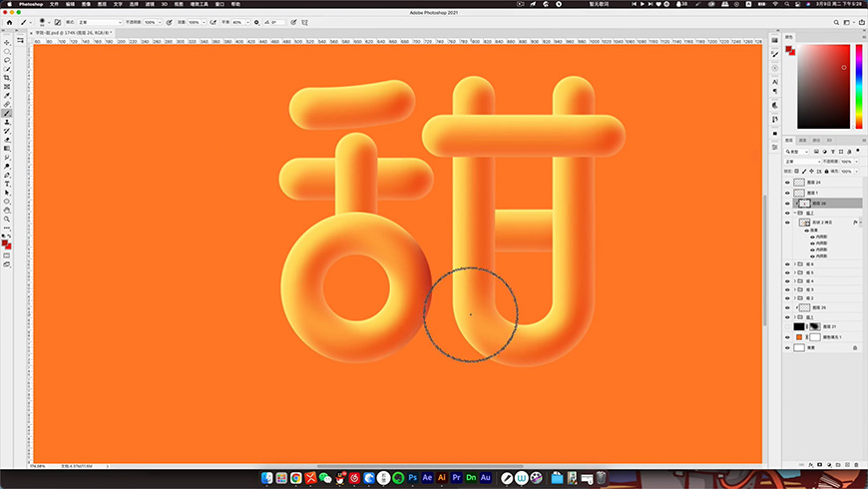Expand group 组 6
The height and width of the screenshot is (489, 868).
[x=795, y=264]
